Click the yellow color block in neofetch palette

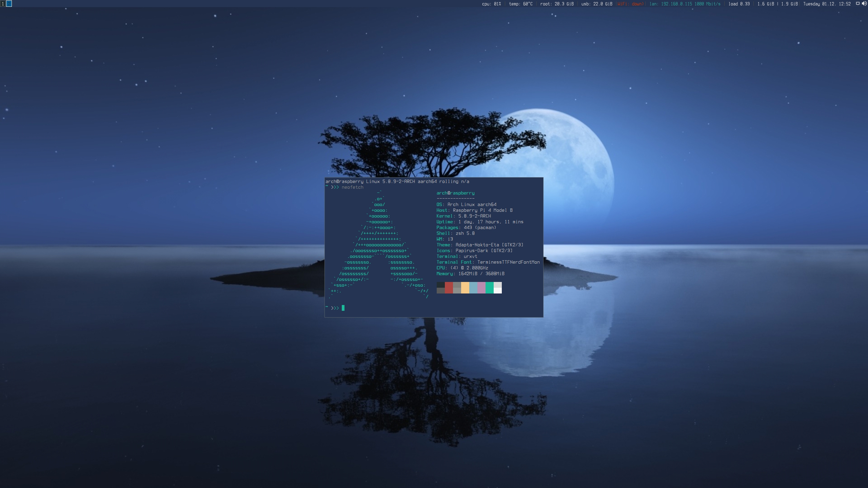[x=465, y=288]
